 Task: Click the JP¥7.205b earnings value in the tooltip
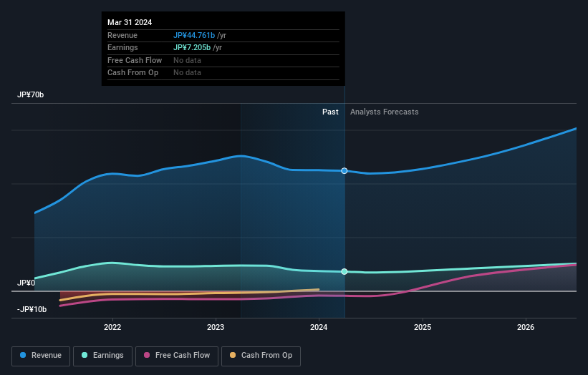coord(192,47)
